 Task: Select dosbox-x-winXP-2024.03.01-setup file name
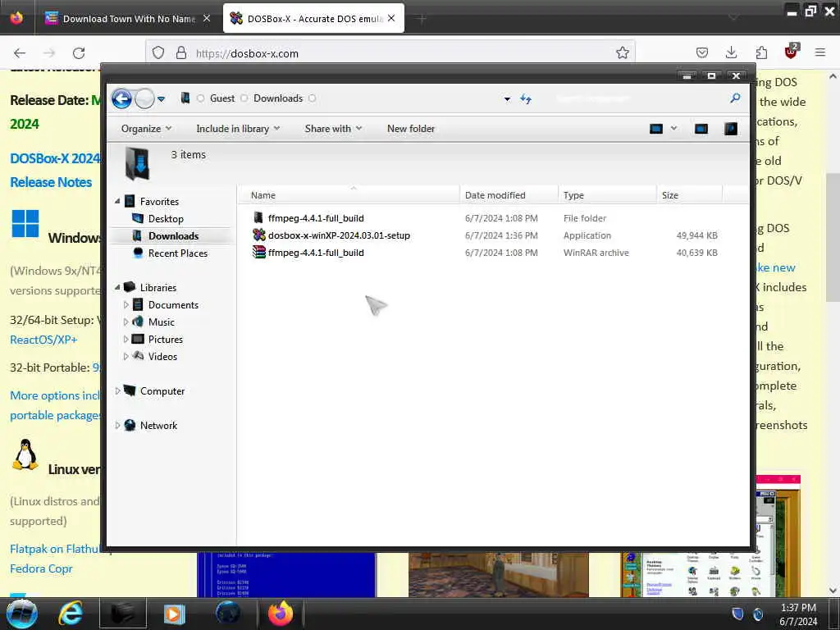coord(339,235)
